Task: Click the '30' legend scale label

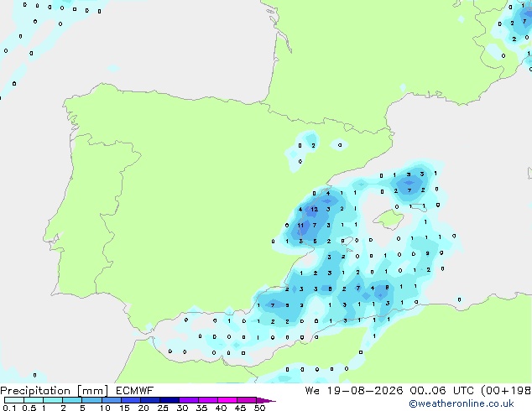Action: (x=182, y=408)
